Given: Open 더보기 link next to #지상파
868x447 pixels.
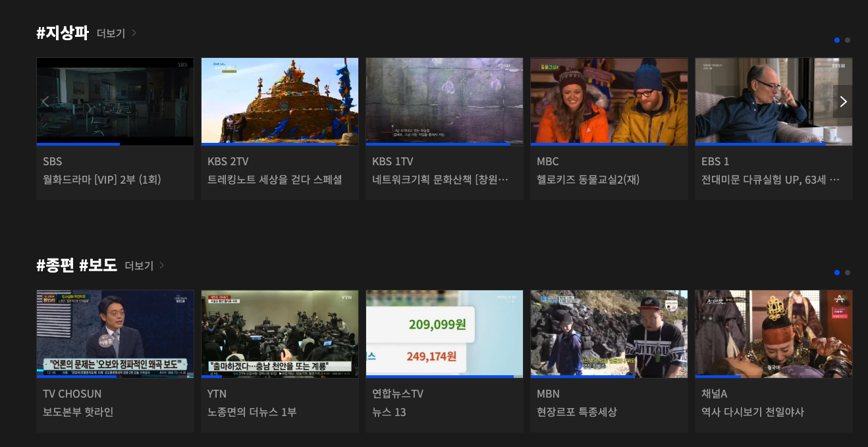Looking at the screenshot, I should [x=111, y=33].
